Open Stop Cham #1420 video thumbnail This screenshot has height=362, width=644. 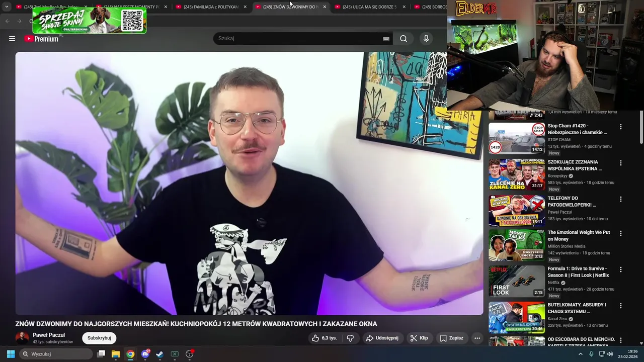[x=517, y=138]
